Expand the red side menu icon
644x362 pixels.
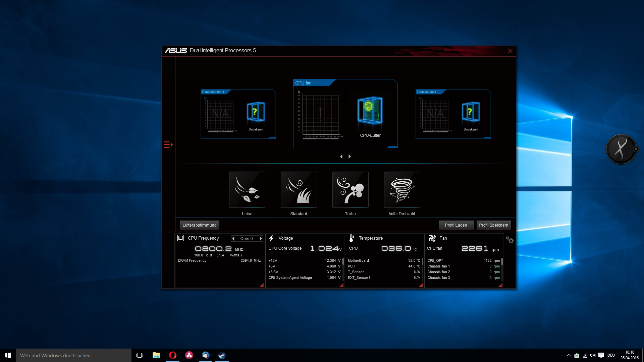tap(168, 145)
